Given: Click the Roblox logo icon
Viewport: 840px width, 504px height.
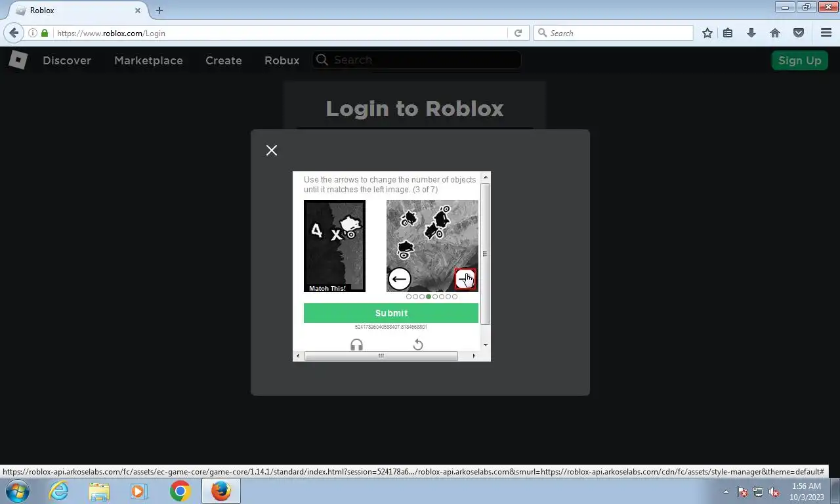Looking at the screenshot, I should point(18,60).
